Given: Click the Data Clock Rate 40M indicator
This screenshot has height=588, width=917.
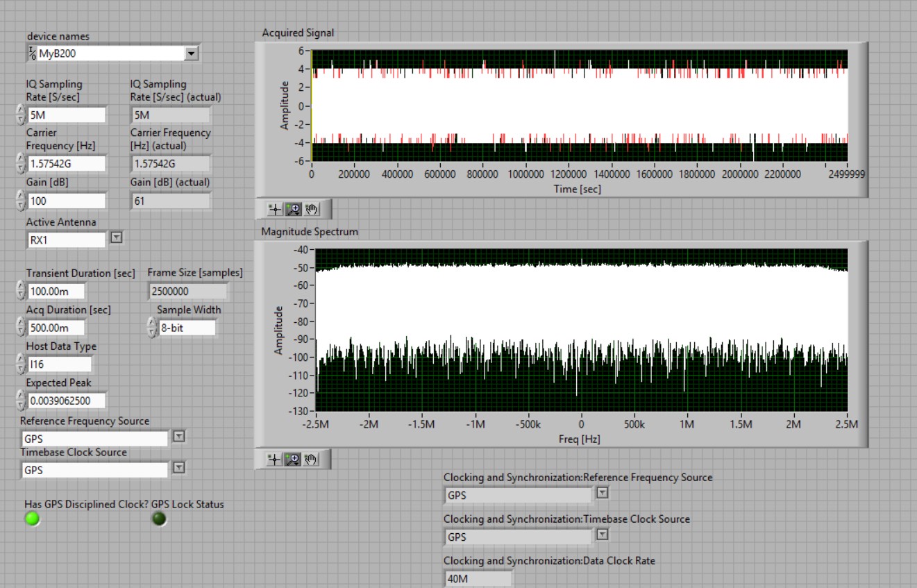Looking at the screenshot, I should [478, 578].
